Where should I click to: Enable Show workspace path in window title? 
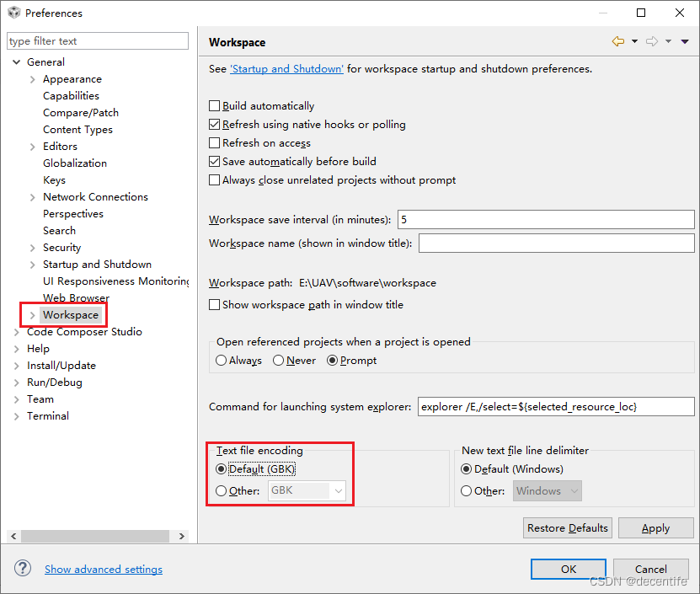(213, 304)
